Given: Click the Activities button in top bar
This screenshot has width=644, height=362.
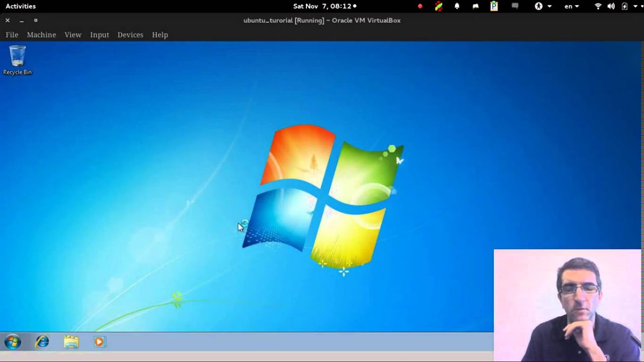Looking at the screenshot, I should click(21, 6).
